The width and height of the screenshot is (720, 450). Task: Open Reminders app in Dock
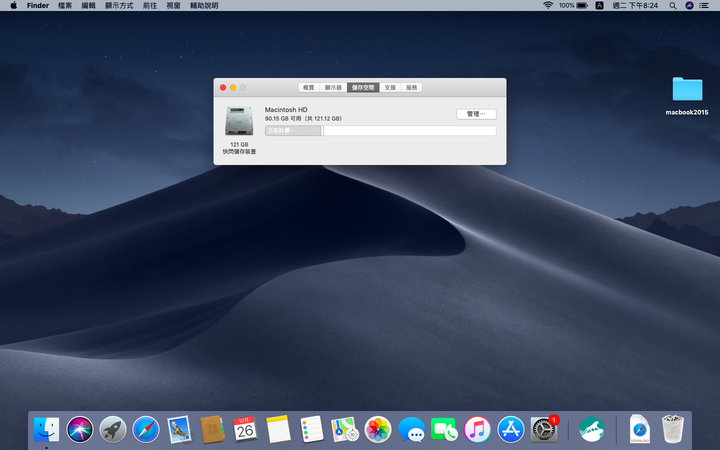pos(311,430)
